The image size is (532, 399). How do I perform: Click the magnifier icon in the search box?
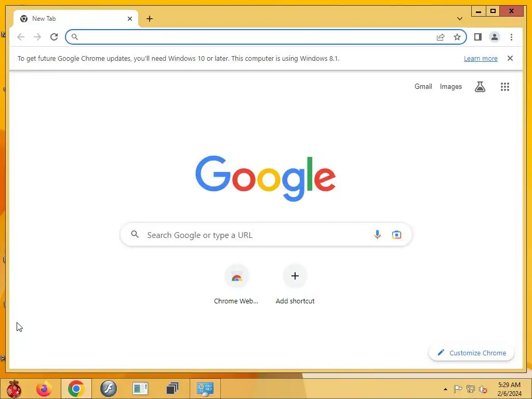[135, 234]
